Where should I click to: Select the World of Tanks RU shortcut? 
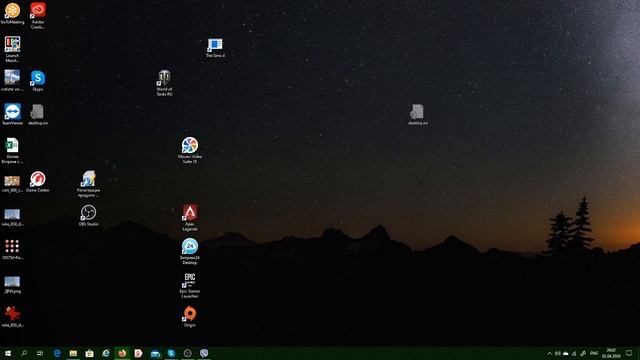pos(164,83)
